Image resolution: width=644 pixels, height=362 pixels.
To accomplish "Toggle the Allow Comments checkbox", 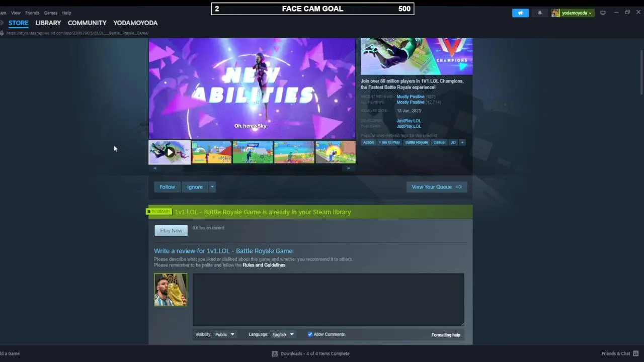I will (310, 334).
